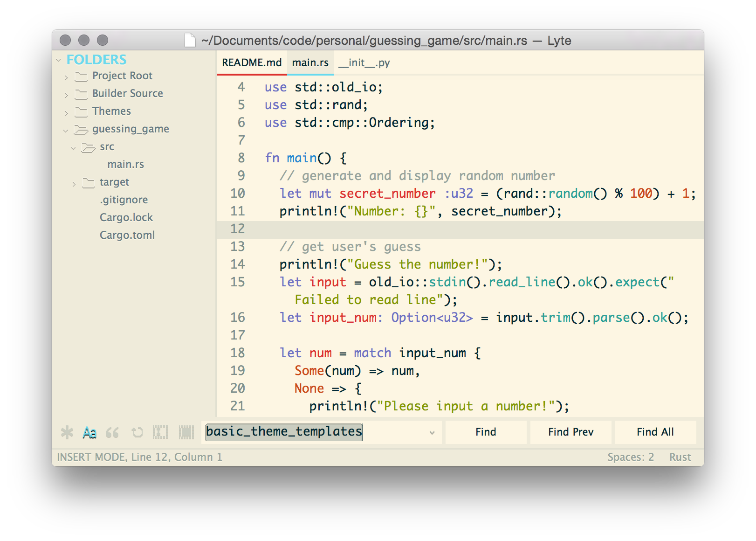Toggle regular expression search in find bar

(67, 432)
